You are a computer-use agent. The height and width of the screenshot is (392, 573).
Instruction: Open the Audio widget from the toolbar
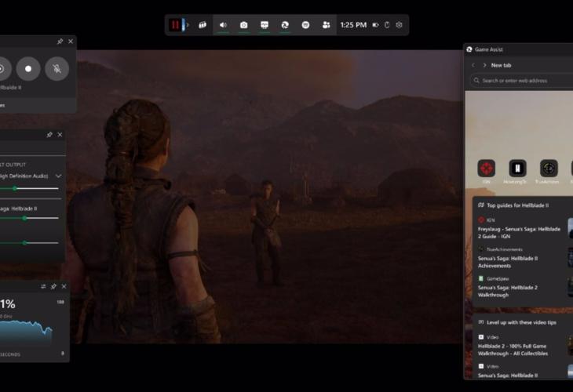[x=223, y=25]
